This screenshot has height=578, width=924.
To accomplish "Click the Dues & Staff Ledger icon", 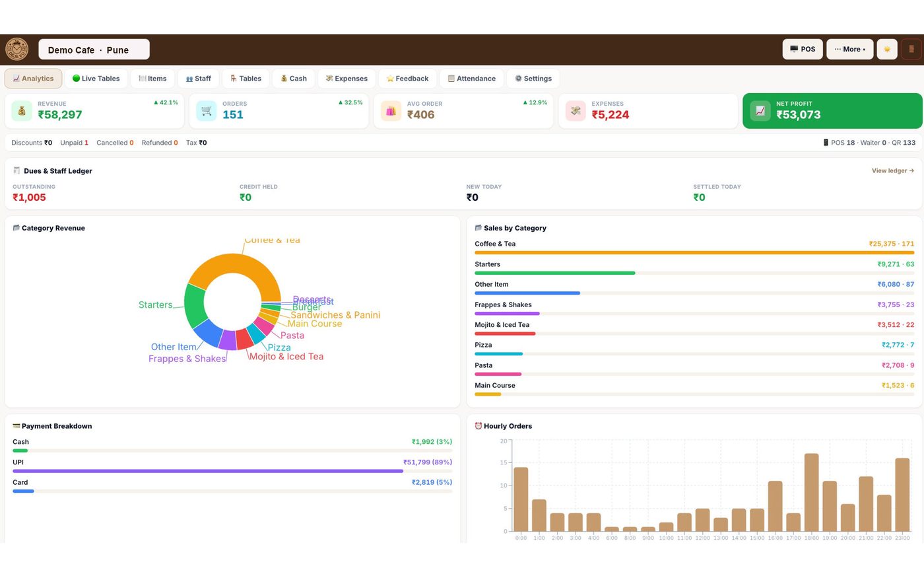I will (x=16, y=170).
